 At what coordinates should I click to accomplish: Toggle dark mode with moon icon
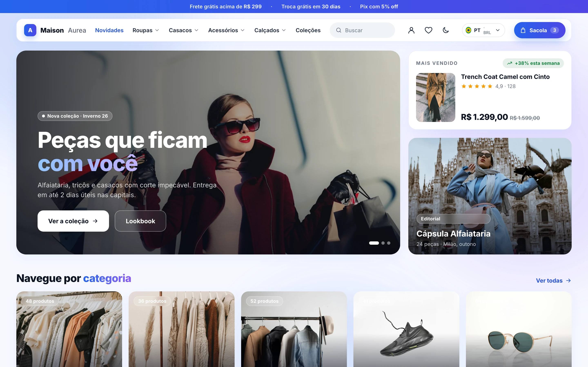[x=446, y=30]
